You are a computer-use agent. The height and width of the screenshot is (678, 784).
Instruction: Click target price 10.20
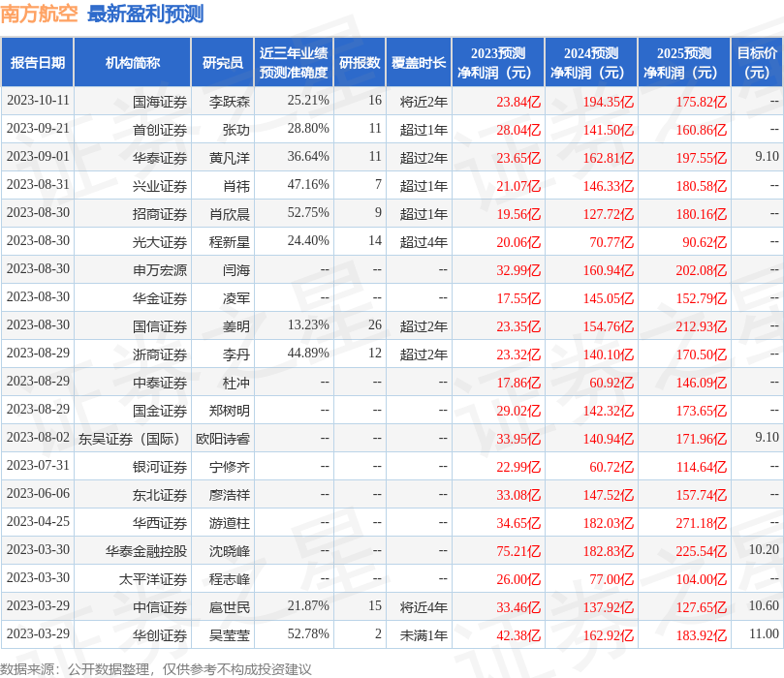click(x=764, y=549)
